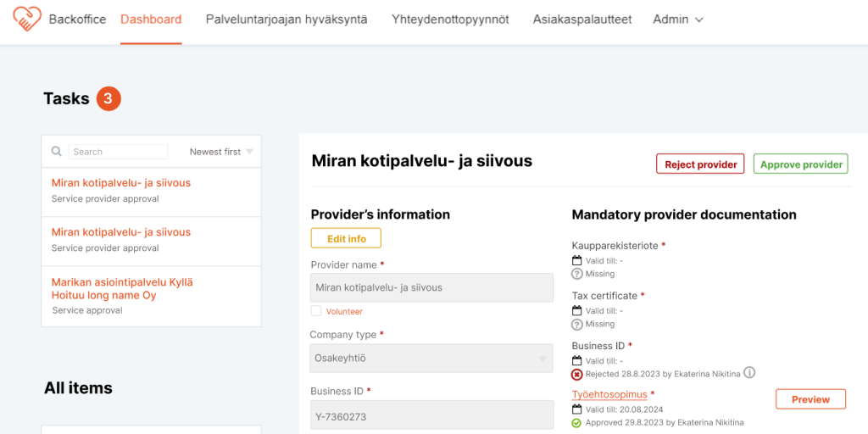Click the calendar icon under Työehtosopimus
This screenshot has height=434, width=868.
(x=577, y=409)
